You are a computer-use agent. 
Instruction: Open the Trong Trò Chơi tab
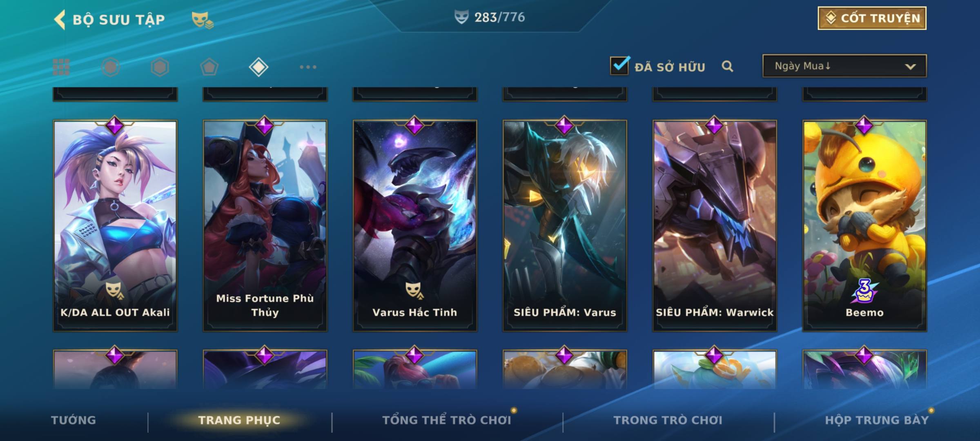click(x=668, y=420)
